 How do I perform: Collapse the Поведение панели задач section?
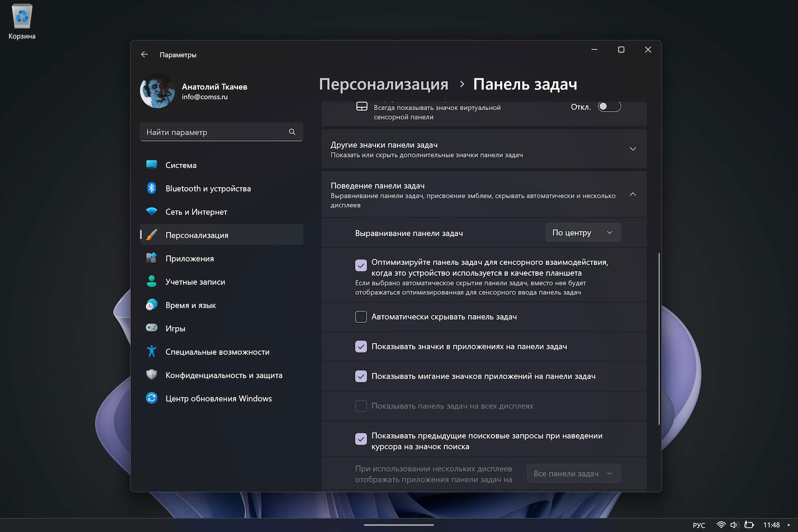click(x=484, y=195)
